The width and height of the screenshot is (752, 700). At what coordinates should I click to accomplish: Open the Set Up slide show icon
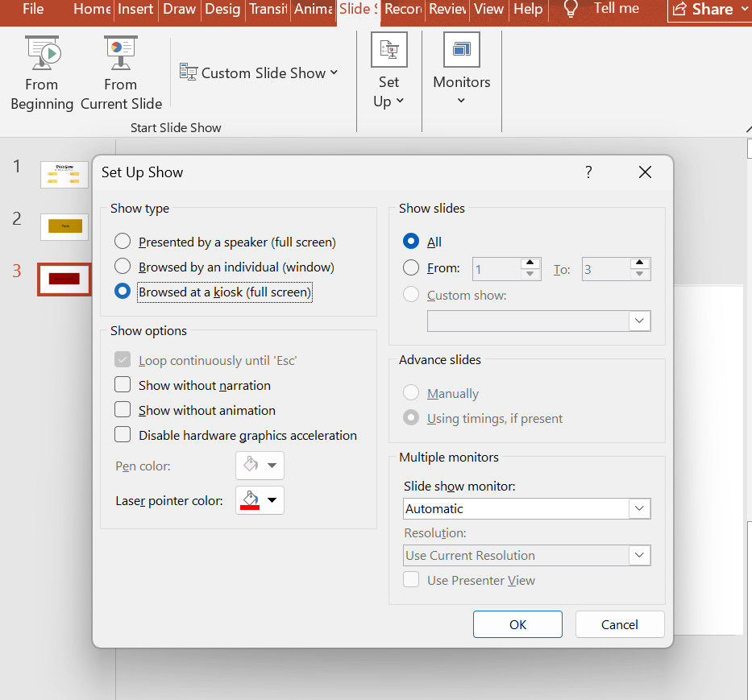[388, 51]
